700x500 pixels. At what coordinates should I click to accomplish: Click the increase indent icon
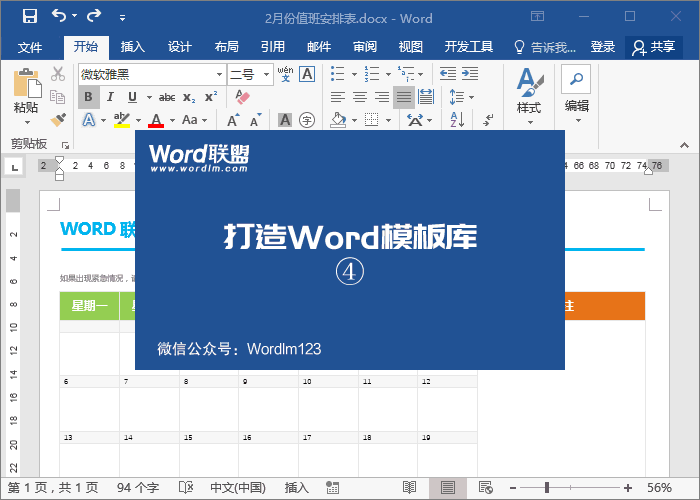470,74
